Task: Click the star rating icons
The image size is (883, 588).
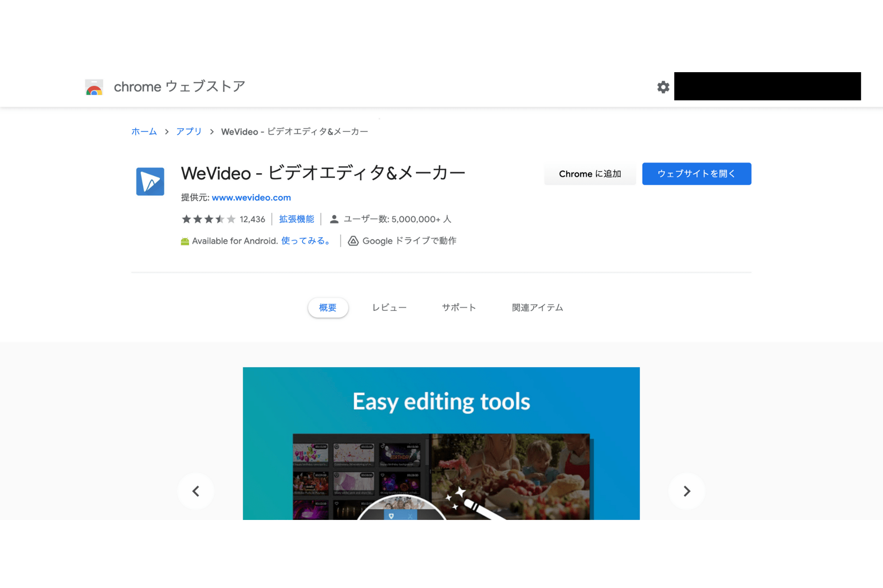Action: (208, 219)
